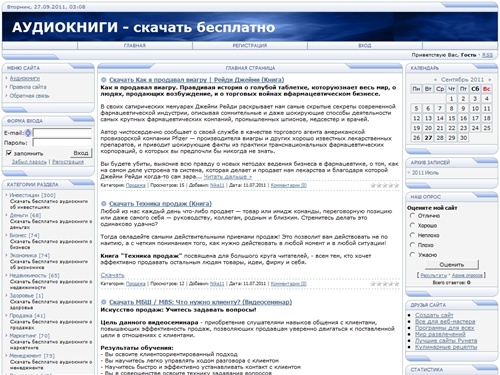Click icon before МБШ / MBS article title
The image size is (500, 375).
(x=104, y=302)
